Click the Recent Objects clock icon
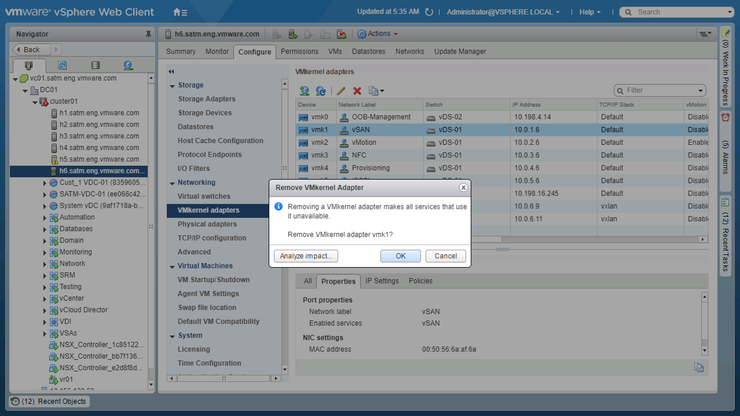740x416 pixels. 15,401
